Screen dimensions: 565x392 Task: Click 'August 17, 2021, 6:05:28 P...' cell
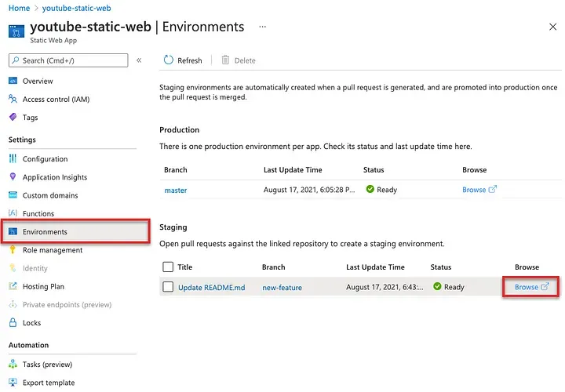pos(309,190)
